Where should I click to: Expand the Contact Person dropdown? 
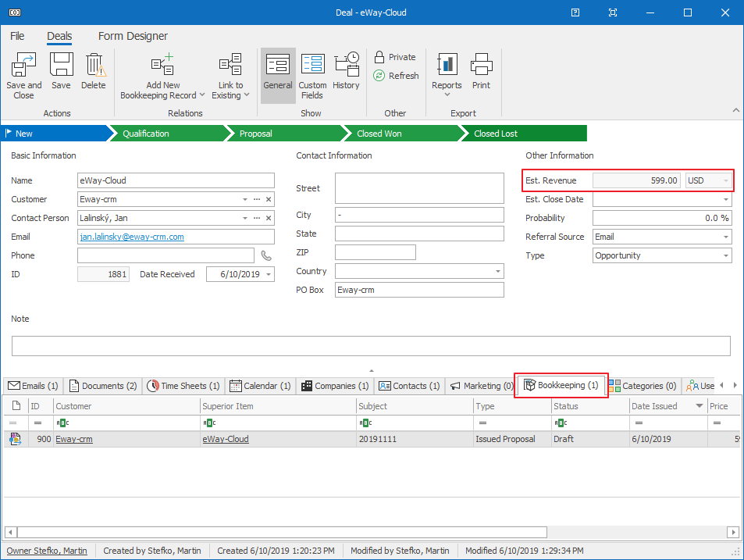coord(245,218)
